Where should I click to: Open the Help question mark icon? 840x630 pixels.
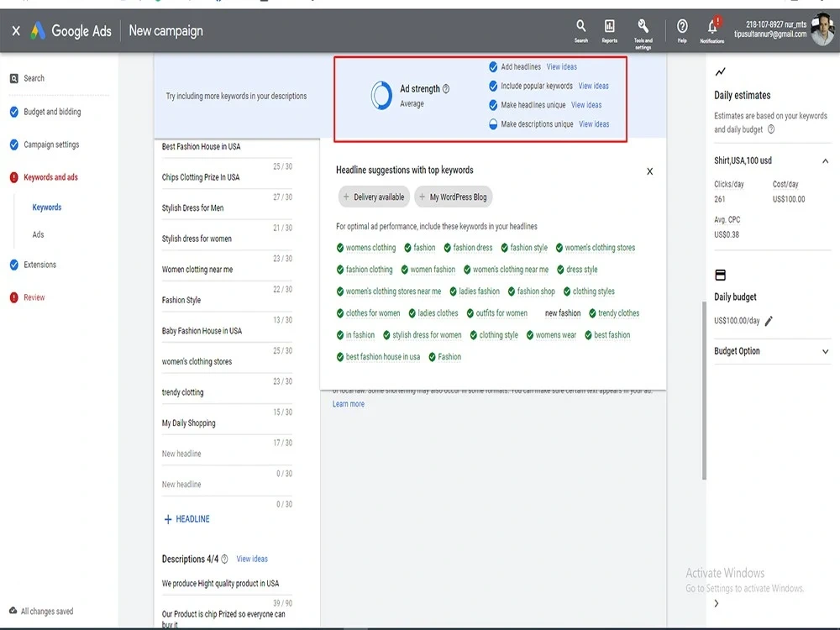click(682, 30)
